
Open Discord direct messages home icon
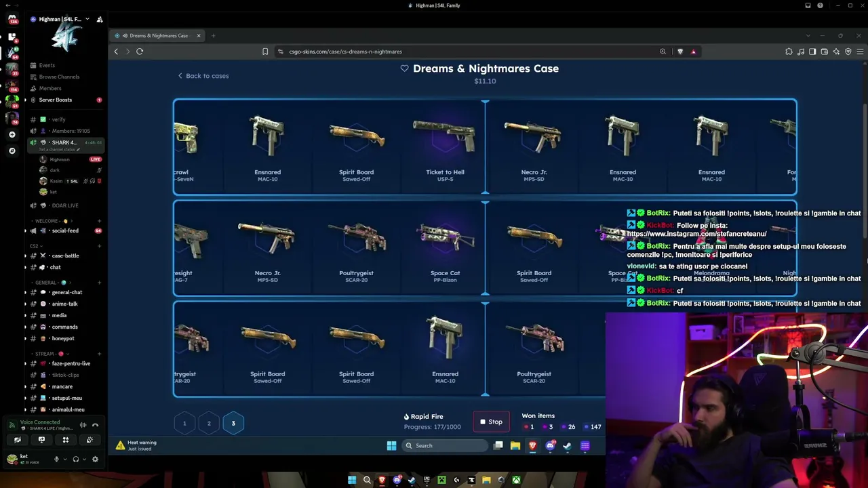[12, 19]
